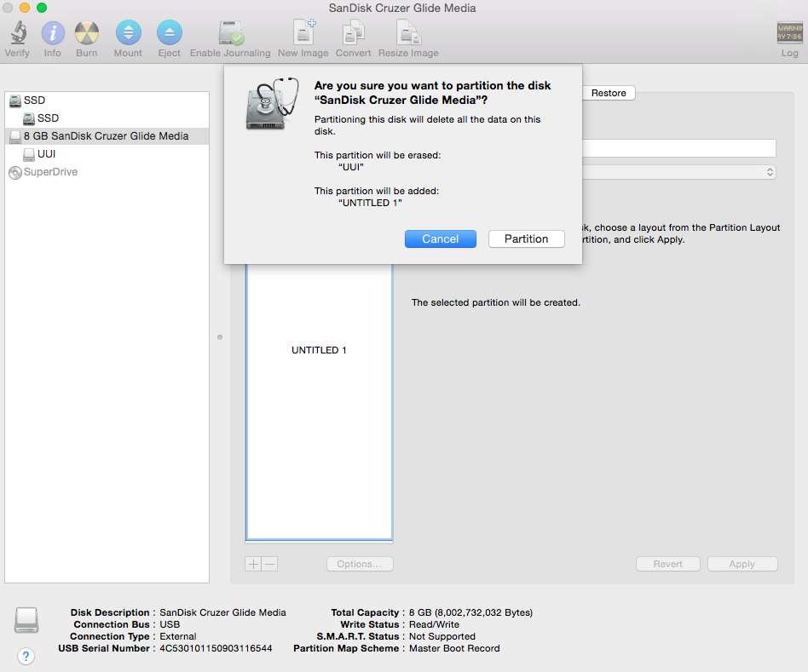This screenshot has width=808, height=672.
Task: Click the Burn disc icon
Action: pyautogui.click(x=87, y=33)
